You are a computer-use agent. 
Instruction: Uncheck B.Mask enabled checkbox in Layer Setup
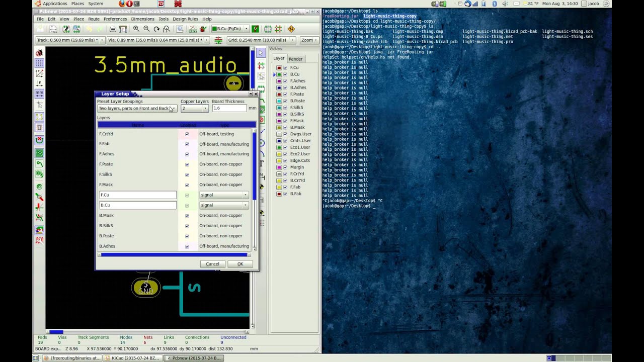187,216
